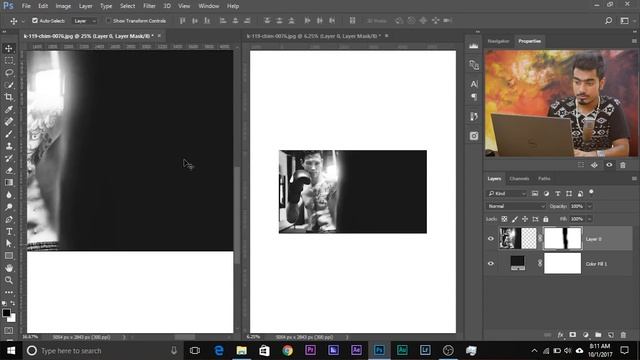
Task: Select the Quick Selection tool
Action: [x=9, y=85]
